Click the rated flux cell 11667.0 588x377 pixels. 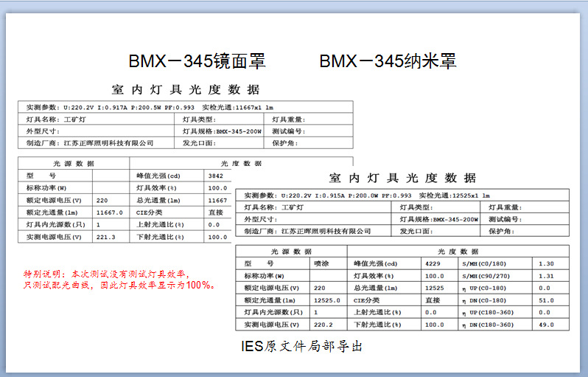[x=110, y=212]
